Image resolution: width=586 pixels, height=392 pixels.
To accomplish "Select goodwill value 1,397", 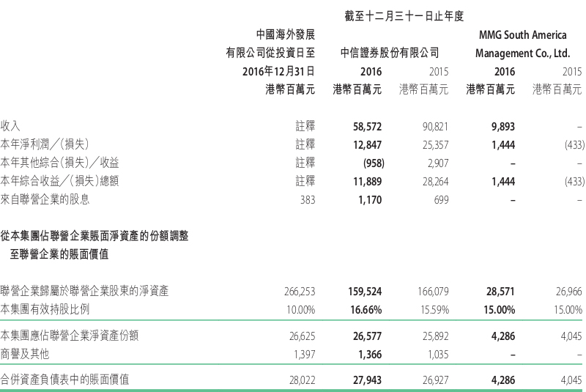I will [305, 355].
